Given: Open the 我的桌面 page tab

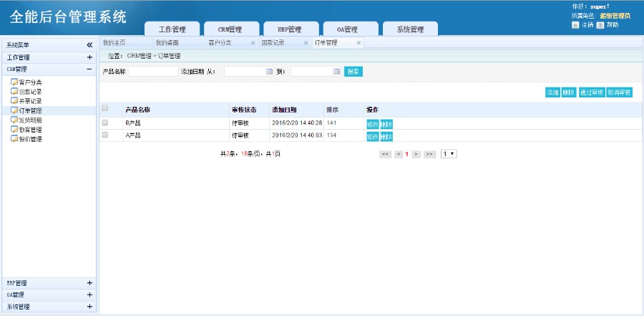Looking at the screenshot, I should coord(178,43).
